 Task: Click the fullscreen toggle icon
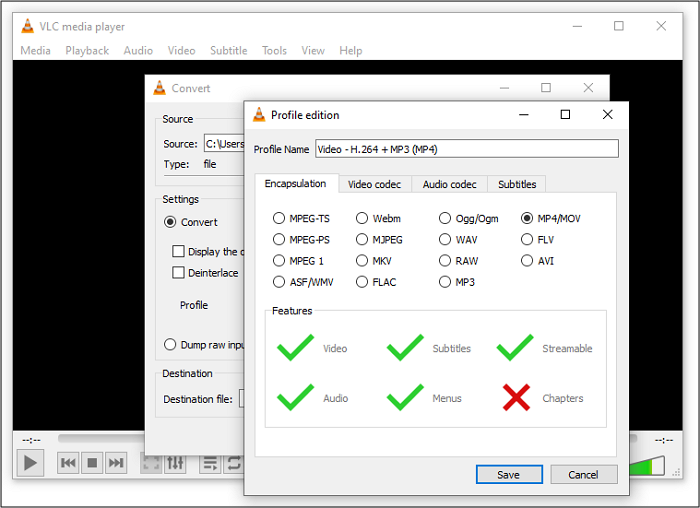[152, 463]
